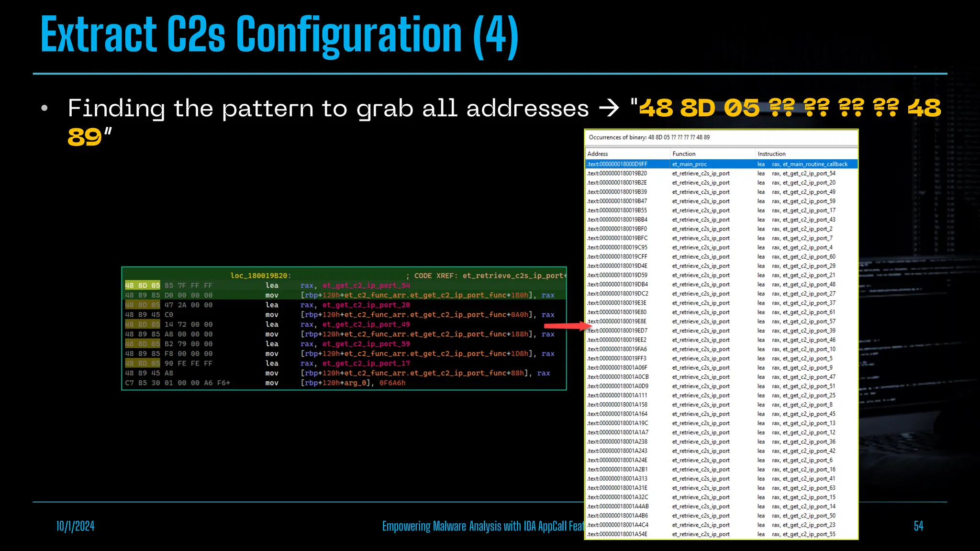Click the 10/1/2024 date in slide footer
The height and width of the screenshot is (551, 980).
point(76,526)
